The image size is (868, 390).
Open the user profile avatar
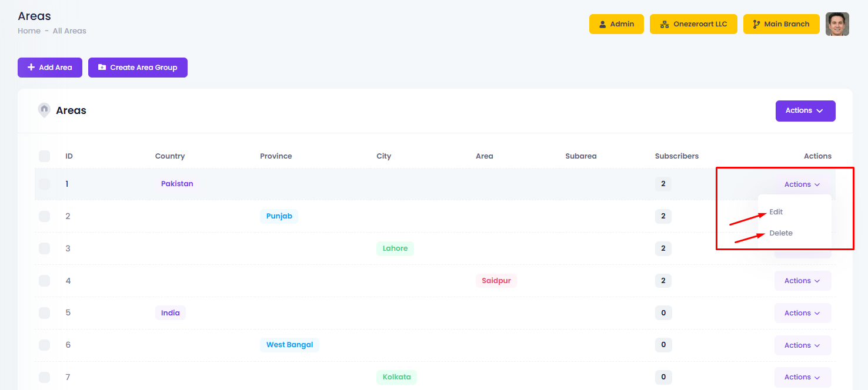click(837, 24)
